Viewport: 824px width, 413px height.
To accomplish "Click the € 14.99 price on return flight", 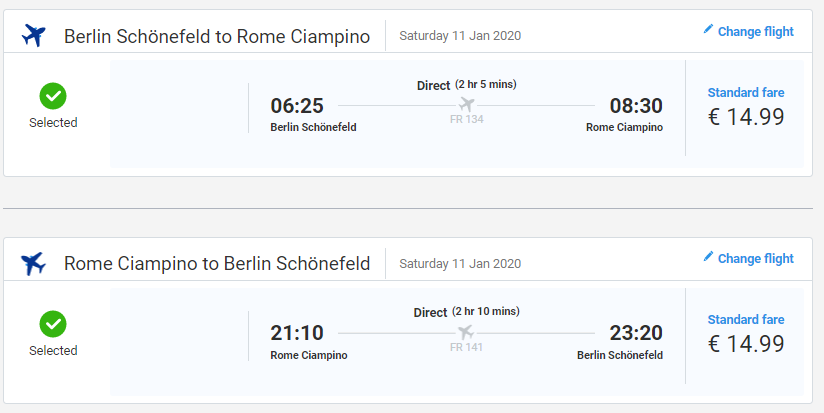I will pyautogui.click(x=746, y=344).
